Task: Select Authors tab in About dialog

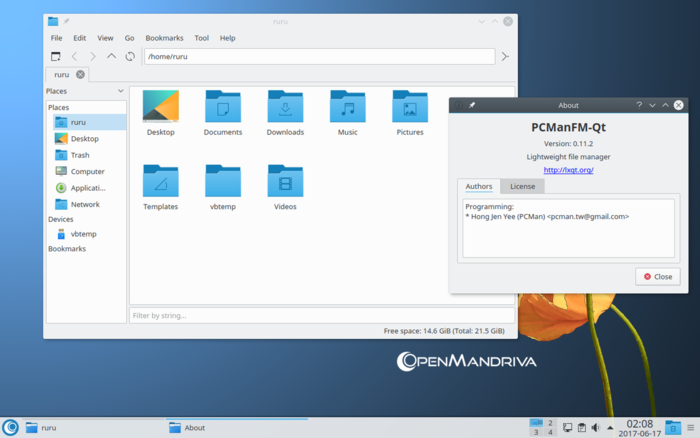Action: click(x=479, y=186)
